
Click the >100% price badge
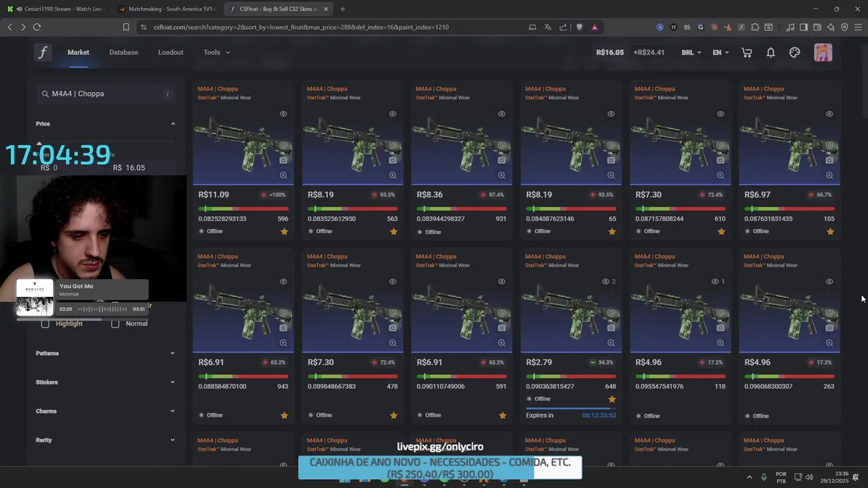click(273, 195)
